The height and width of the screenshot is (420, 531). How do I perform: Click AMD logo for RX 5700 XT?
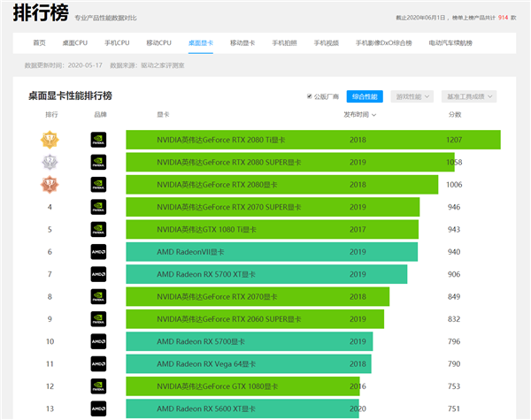(98, 274)
